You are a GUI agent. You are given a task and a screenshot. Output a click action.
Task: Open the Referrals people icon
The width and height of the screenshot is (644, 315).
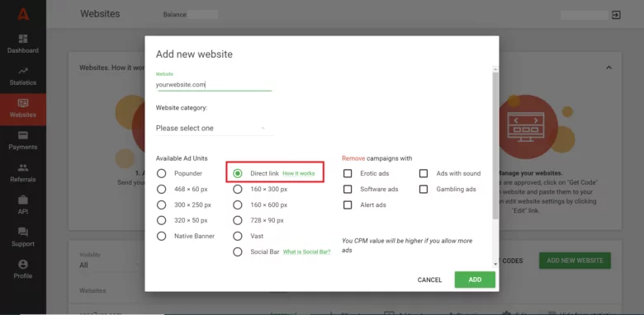[23, 167]
